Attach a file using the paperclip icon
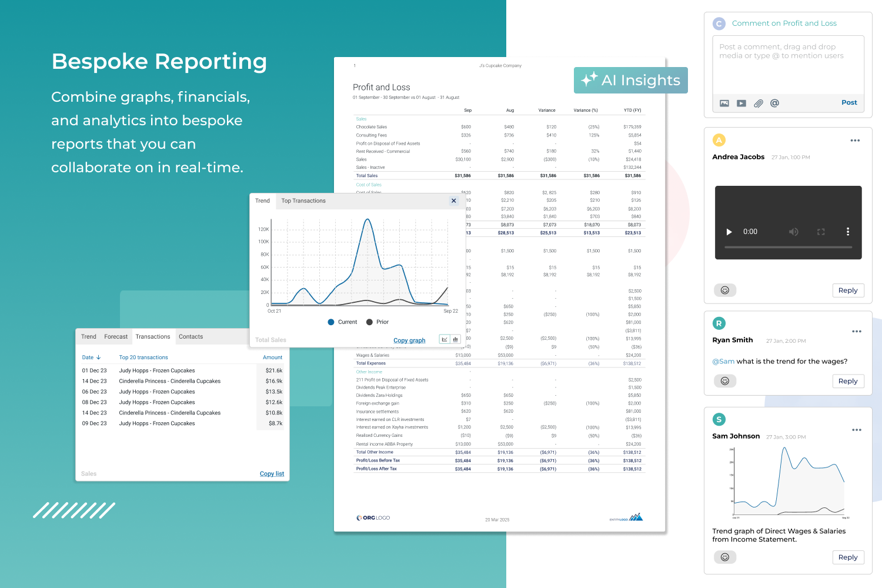The width and height of the screenshot is (882, 588). [757, 102]
